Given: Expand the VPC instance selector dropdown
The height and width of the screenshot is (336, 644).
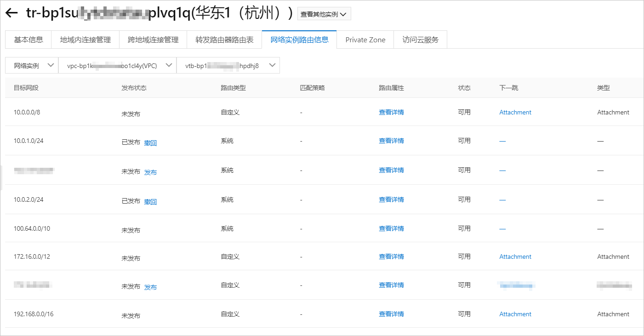Looking at the screenshot, I should (118, 65).
